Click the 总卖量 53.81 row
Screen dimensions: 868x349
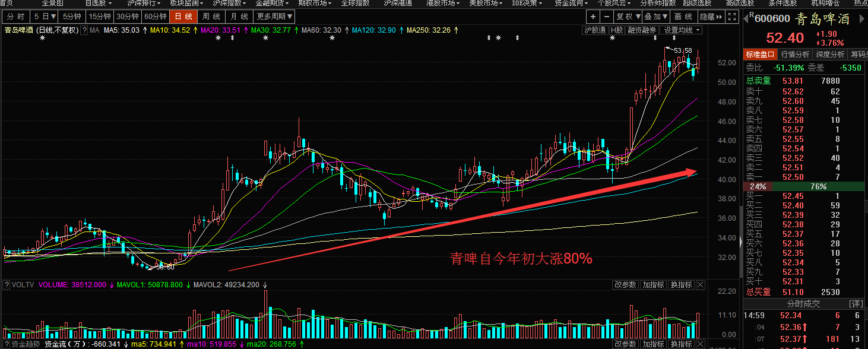(804, 81)
